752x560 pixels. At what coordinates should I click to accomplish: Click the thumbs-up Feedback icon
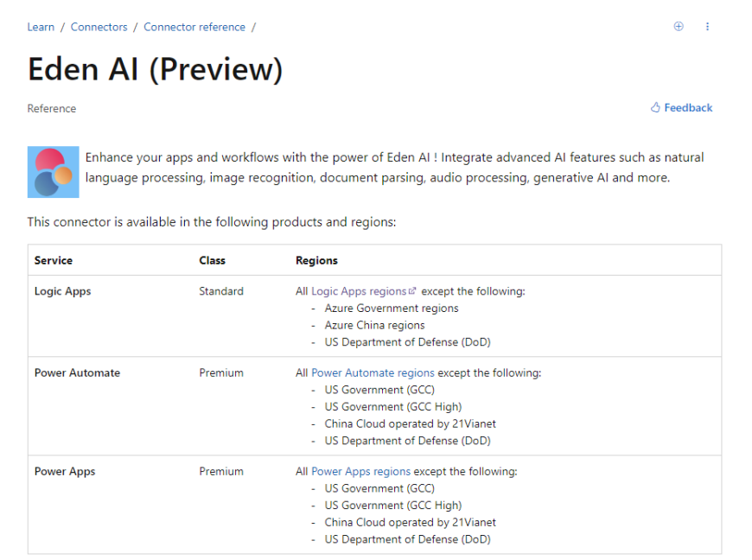(654, 107)
